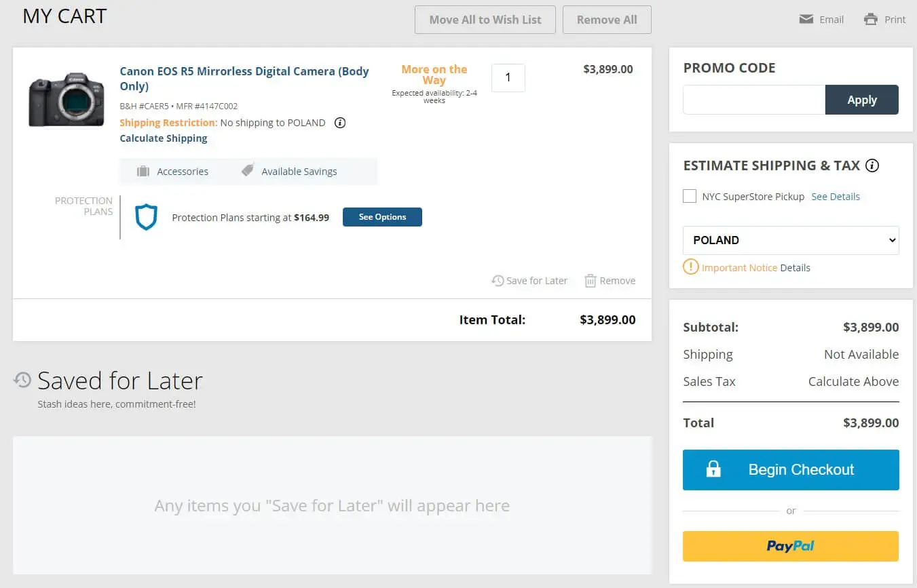
Task: Click the protection plan shield icon
Action: tap(146, 217)
